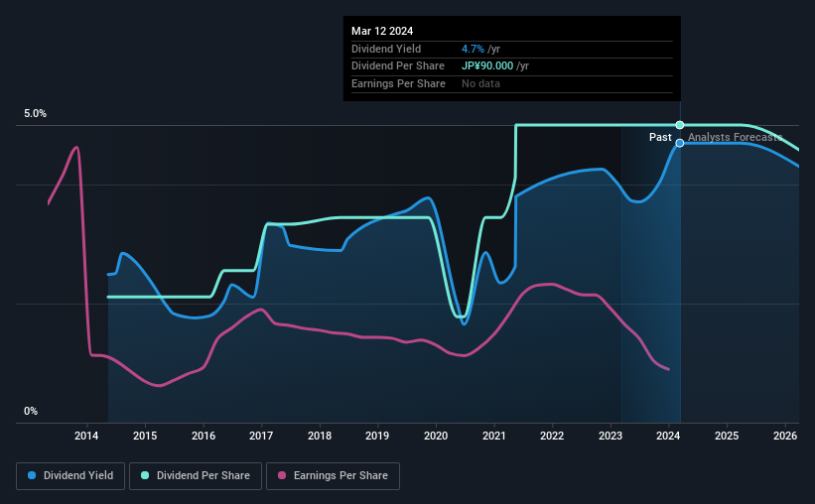The image size is (815, 504).
Task: Click the Dividend Per Share tooltip row label
Action: pos(398,66)
